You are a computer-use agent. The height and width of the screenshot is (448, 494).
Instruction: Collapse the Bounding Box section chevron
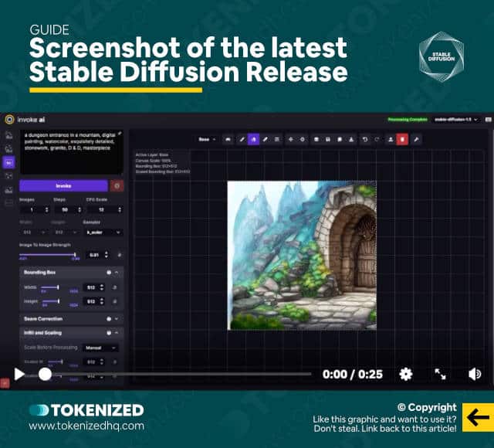click(x=117, y=273)
